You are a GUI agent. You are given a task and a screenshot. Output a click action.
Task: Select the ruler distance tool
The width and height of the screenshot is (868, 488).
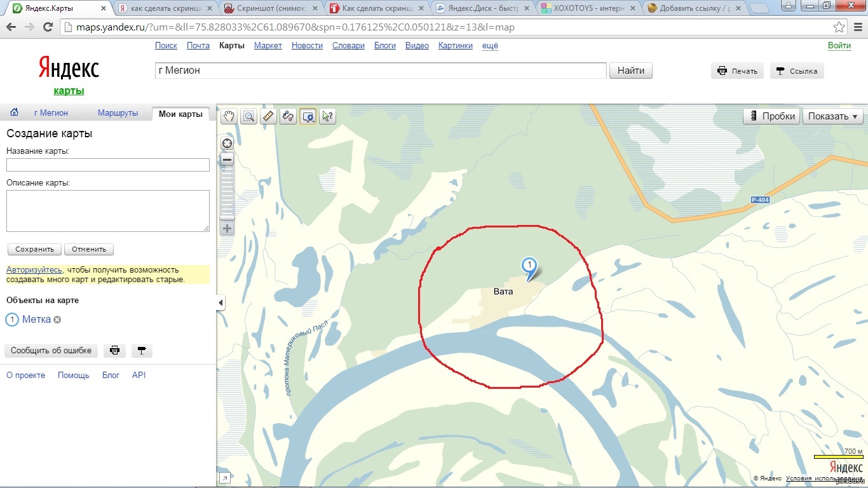[268, 116]
